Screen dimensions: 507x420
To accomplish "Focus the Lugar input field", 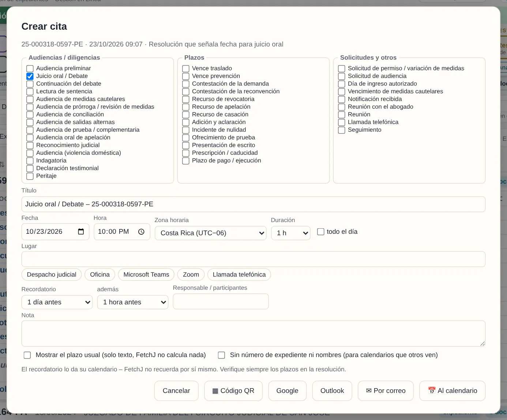I will pos(253,259).
